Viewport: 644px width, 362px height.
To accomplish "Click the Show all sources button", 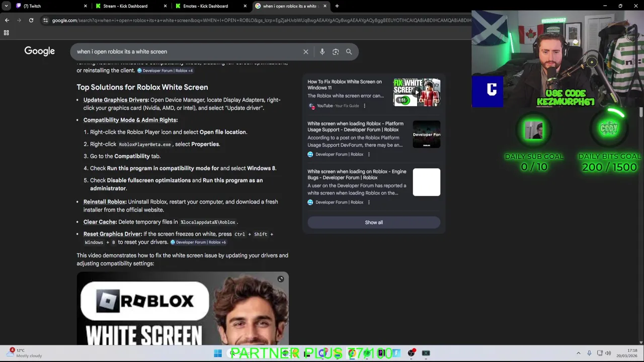I will 374,222.
